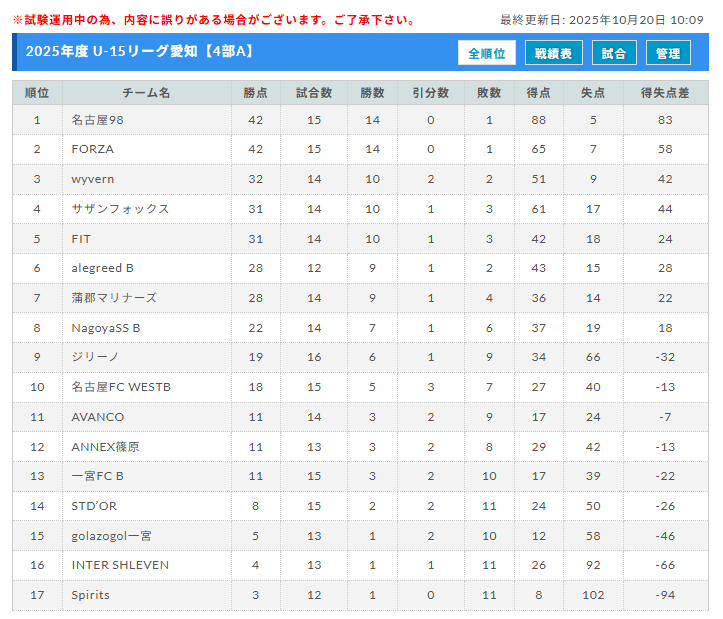Click the 蒲郡マリナーズ team name
The image size is (723, 619).
pos(114,298)
